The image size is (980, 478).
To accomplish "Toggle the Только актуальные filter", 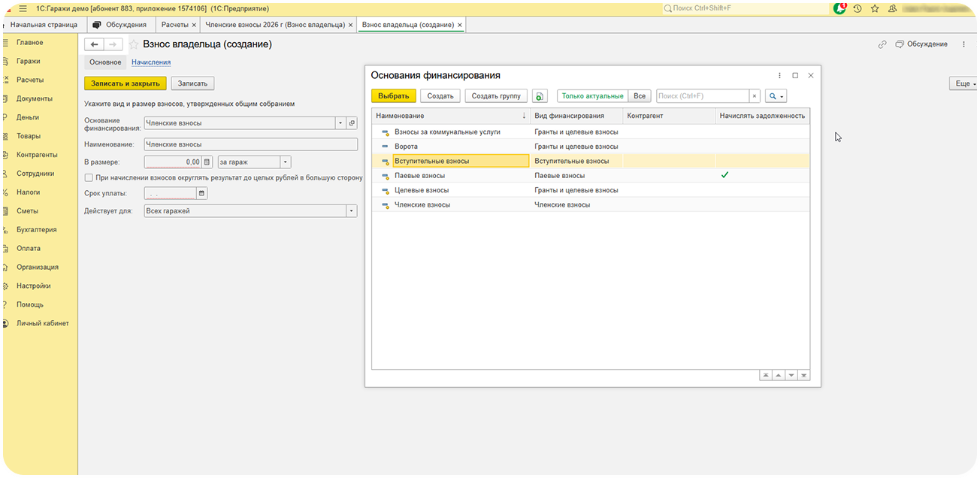I will [592, 96].
